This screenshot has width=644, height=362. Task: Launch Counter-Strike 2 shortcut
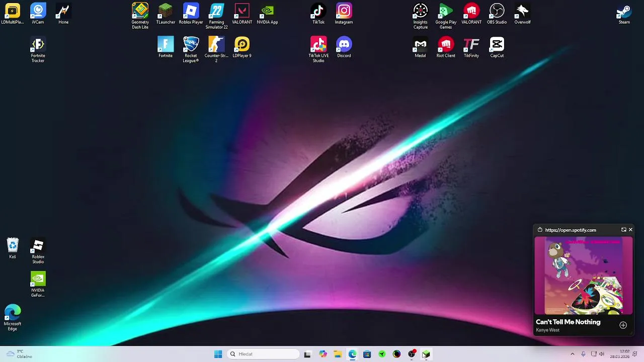pyautogui.click(x=216, y=50)
